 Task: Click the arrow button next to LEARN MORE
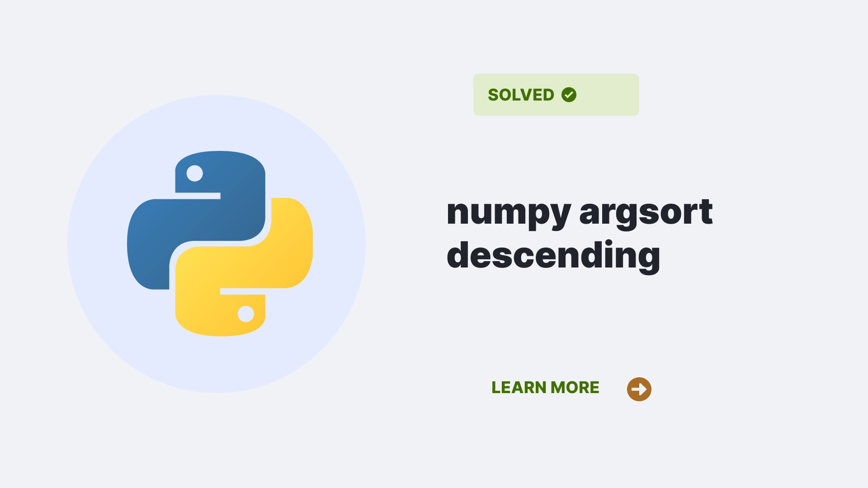[639, 389]
